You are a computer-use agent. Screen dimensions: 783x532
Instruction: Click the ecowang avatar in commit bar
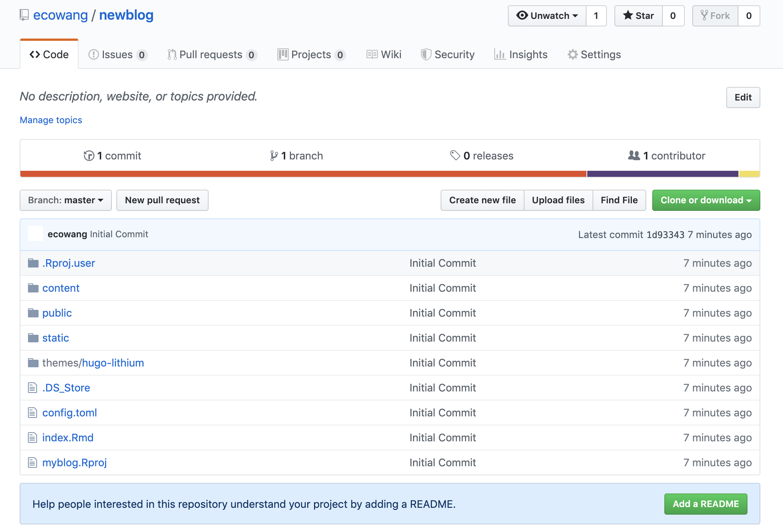(x=36, y=234)
